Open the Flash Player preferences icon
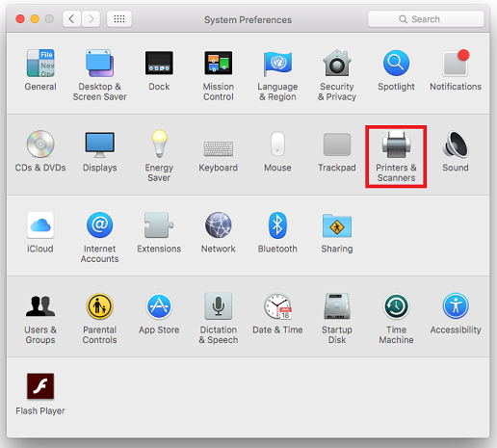497x448 pixels. pyautogui.click(x=40, y=386)
